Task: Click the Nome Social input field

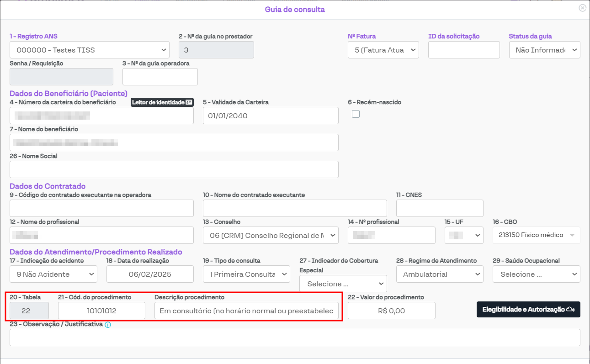Action: 174,169
